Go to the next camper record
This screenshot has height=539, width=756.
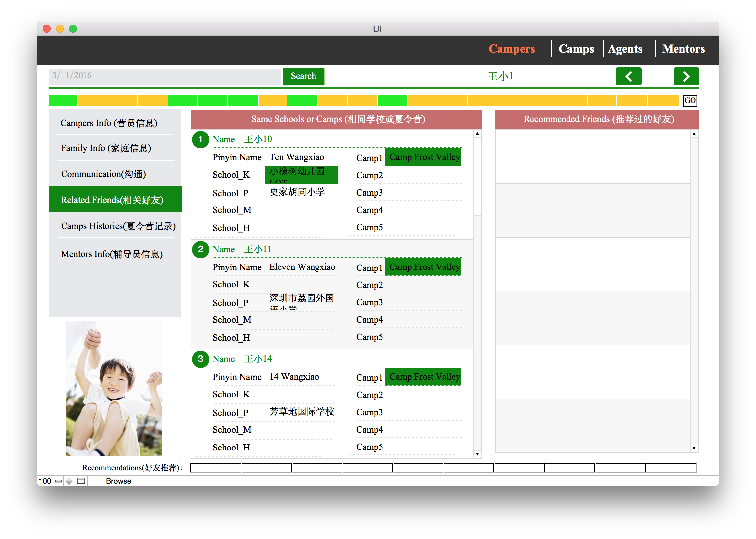pos(686,77)
